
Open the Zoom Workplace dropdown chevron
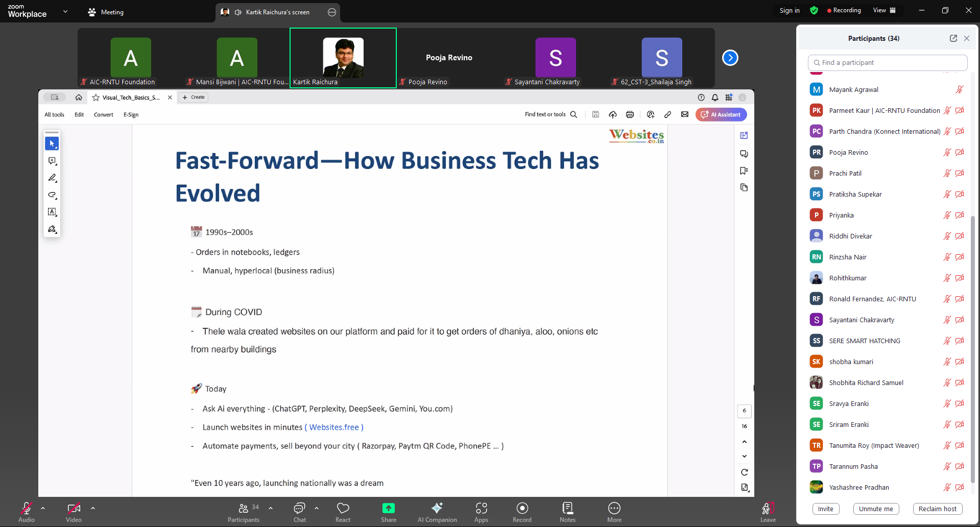coord(65,11)
